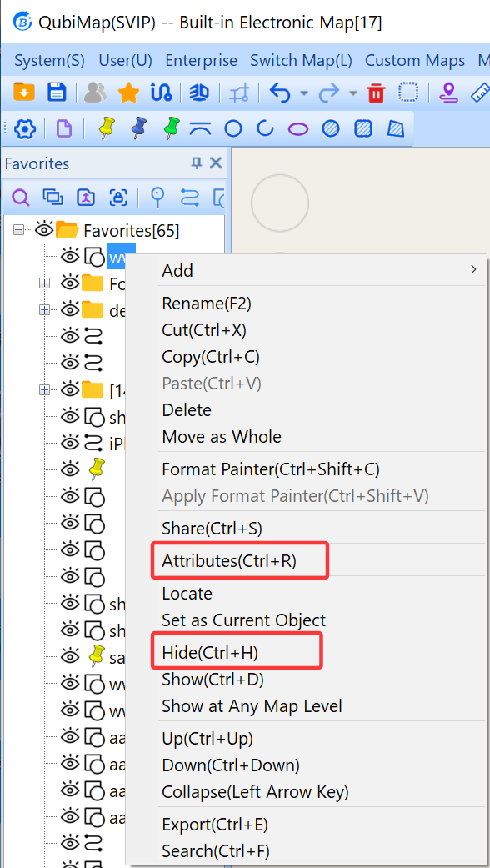490x868 pixels.
Task: Close the Favorites panel with X
Action: point(216,163)
